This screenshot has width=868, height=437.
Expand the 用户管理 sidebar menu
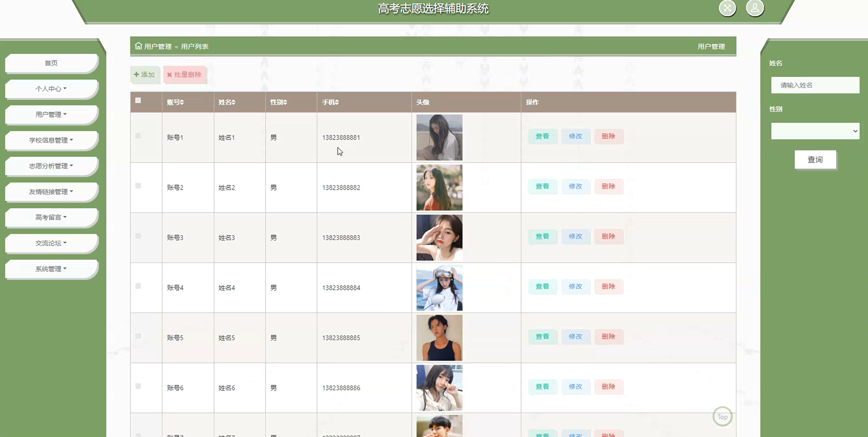[x=51, y=114]
